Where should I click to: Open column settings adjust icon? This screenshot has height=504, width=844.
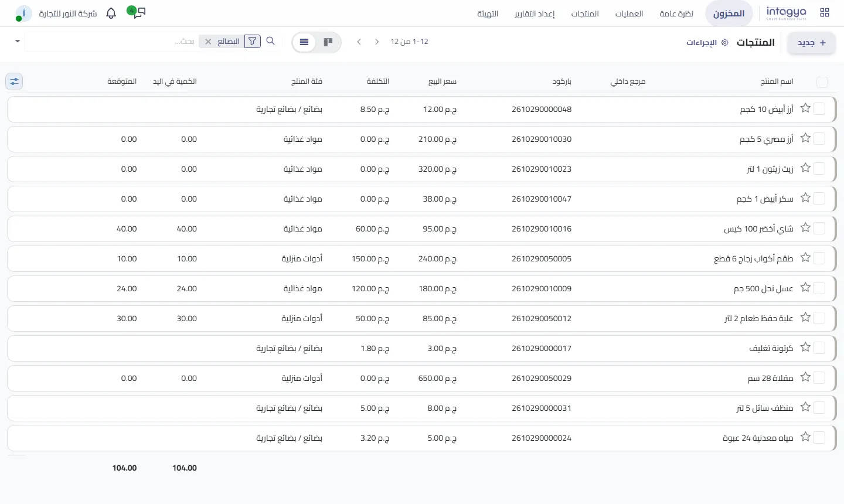click(14, 81)
